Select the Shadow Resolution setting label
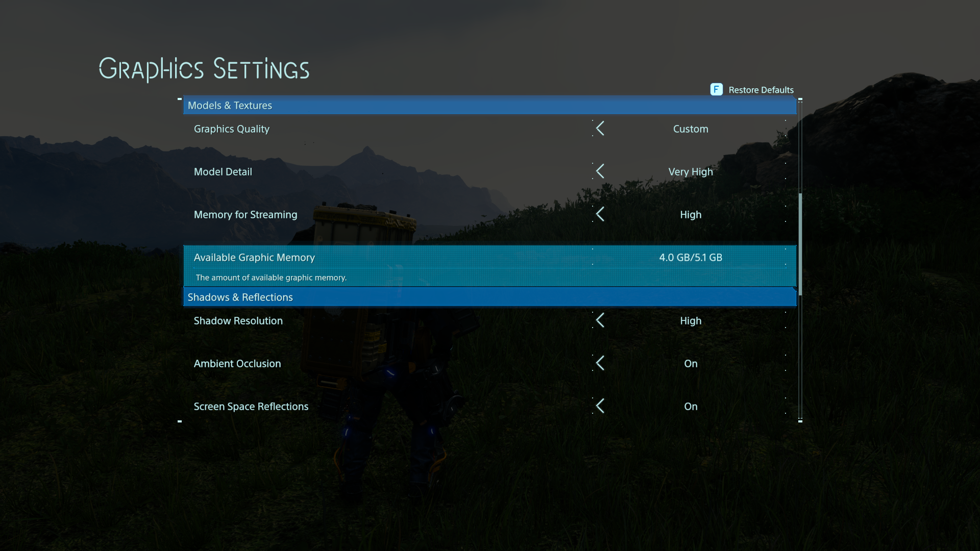 (238, 321)
